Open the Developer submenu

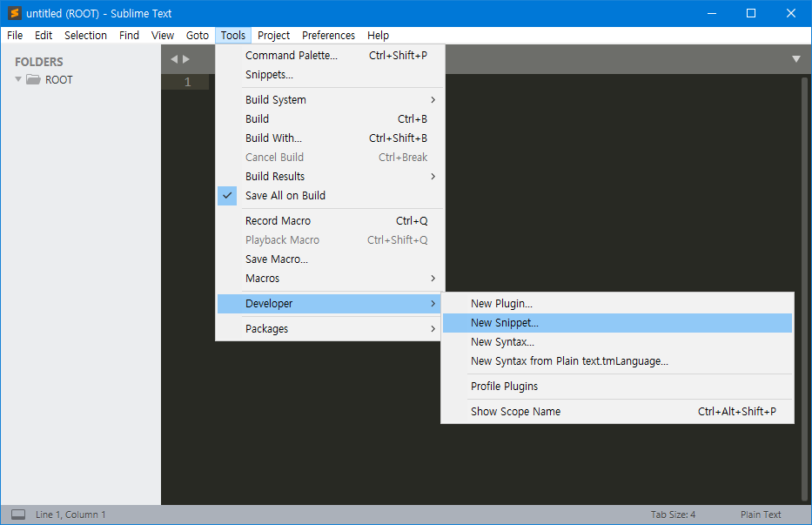(x=331, y=304)
